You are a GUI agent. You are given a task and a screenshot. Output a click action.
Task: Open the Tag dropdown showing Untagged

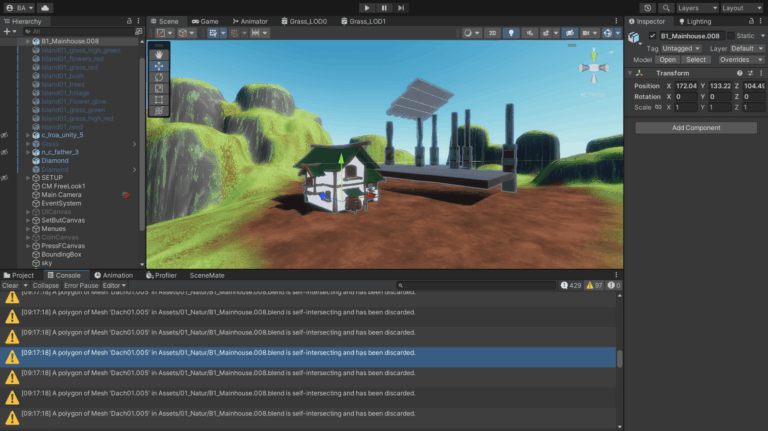coord(682,48)
